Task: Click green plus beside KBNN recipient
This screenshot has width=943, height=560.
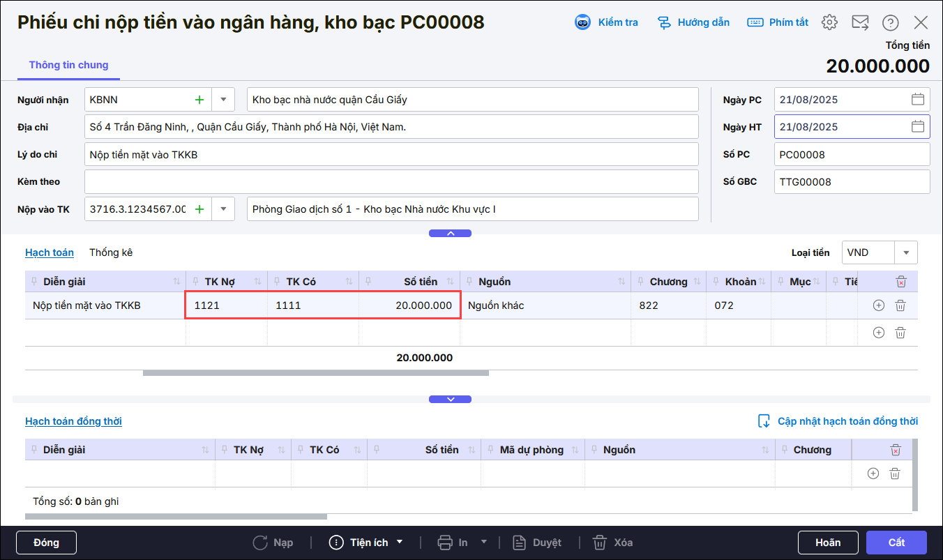Action: coord(199,100)
